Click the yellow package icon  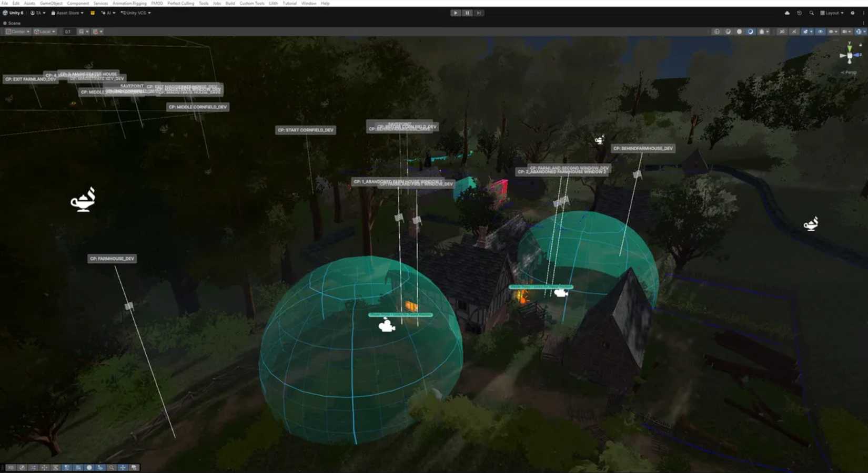click(93, 13)
